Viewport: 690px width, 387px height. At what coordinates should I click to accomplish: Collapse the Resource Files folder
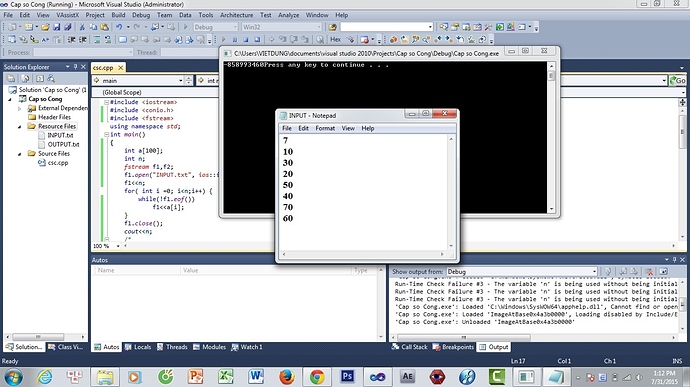click(19, 126)
